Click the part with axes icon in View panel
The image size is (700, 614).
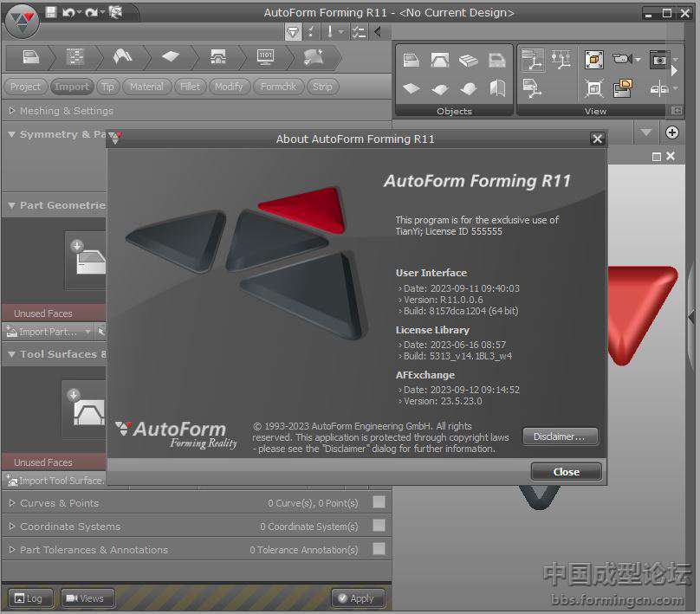point(532,88)
